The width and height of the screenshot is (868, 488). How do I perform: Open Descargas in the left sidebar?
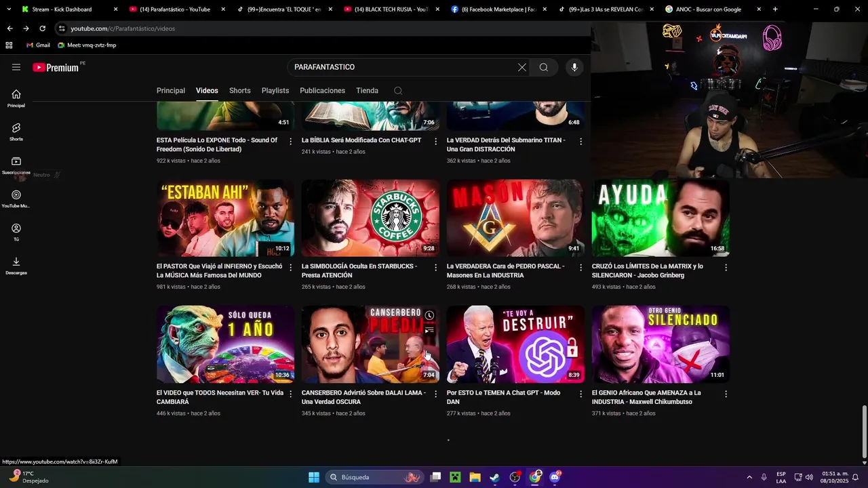pyautogui.click(x=16, y=266)
